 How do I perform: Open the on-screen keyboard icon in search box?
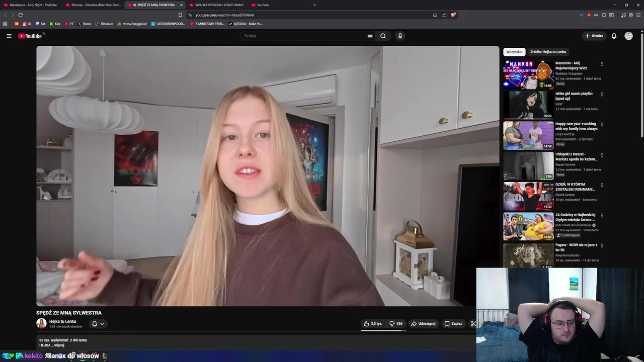click(370, 36)
